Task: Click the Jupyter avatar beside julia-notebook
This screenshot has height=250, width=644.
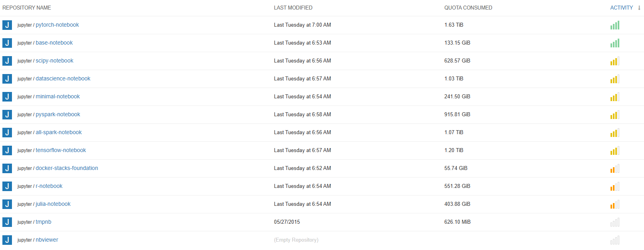Action: (7, 204)
